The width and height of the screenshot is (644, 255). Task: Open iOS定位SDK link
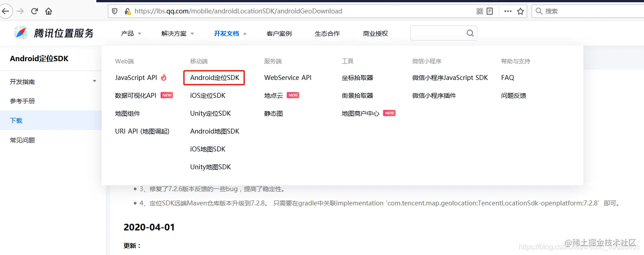point(208,96)
